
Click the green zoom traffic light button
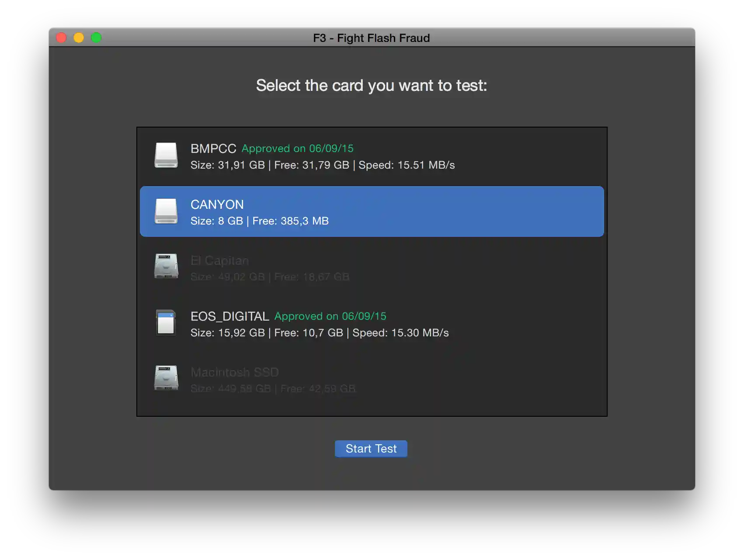[x=96, y=38]
